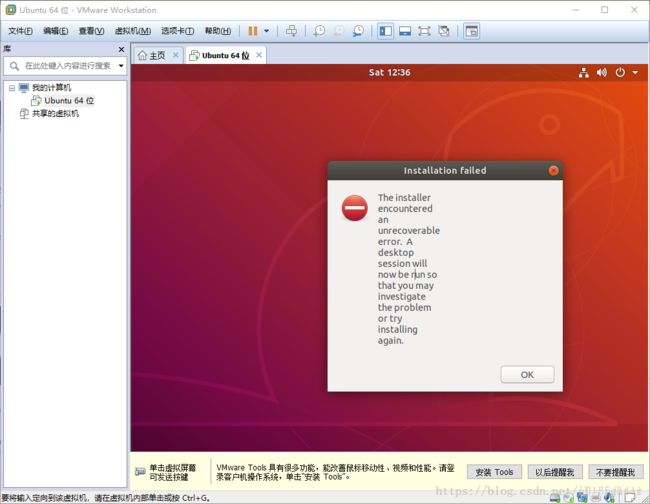
Task: Collapse the 我的计算机 tree node
Action: [x=12, y=88]
